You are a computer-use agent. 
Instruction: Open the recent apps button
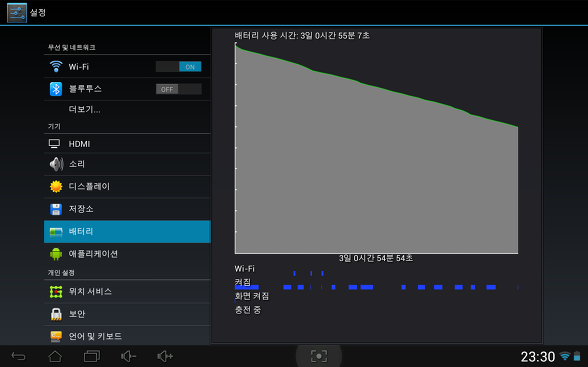point(92,356)
